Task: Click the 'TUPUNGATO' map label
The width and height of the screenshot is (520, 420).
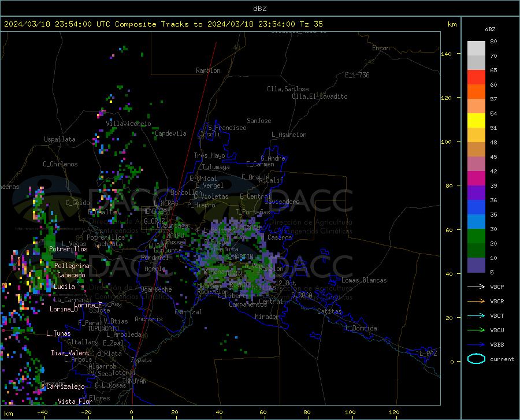Action: point(103,329)
